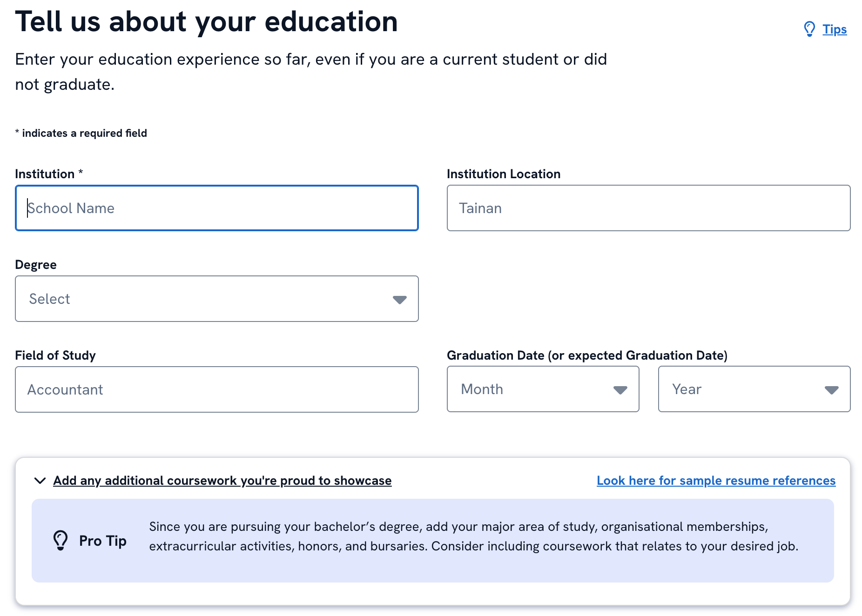Click the chevron beside the coursework heading
This screenshot has height=616, width=862.
40,481
